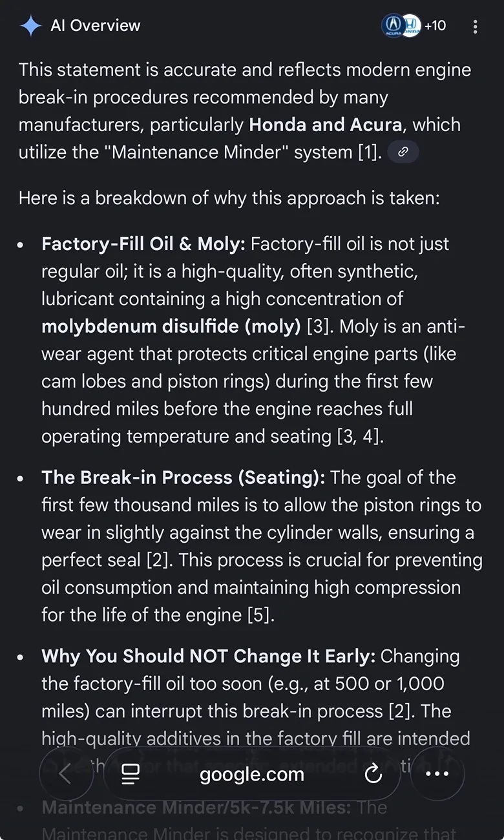504x840 pixels.
Task: Go back with the browser back arrow
Action: click(x=65, y=774)
